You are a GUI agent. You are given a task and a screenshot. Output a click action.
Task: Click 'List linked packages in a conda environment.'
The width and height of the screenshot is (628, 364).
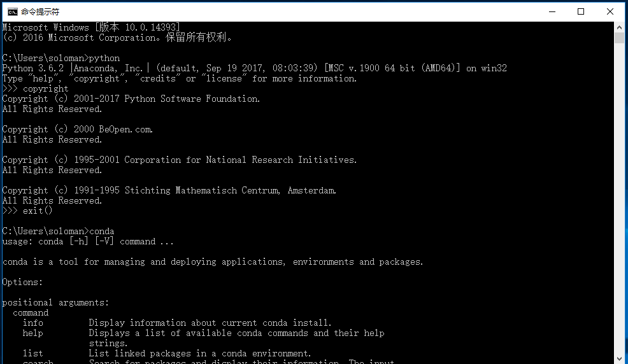pos(200,353)
